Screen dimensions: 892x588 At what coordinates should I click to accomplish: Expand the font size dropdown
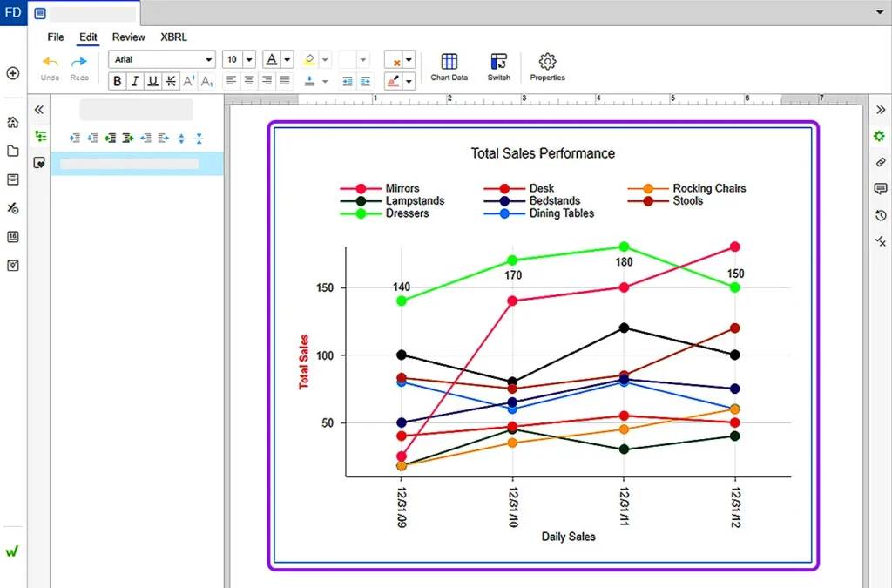(x=249, y=59)
